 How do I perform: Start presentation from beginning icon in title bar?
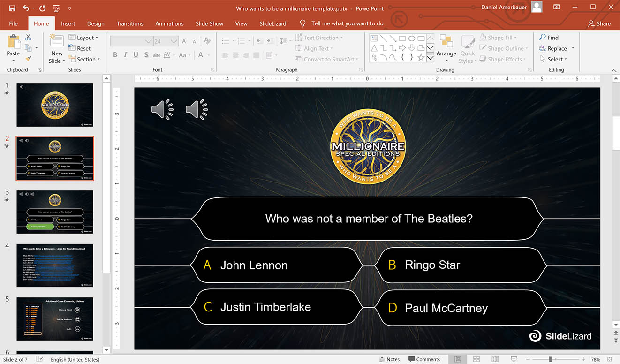pyautogui.click(x=56, y=8)
